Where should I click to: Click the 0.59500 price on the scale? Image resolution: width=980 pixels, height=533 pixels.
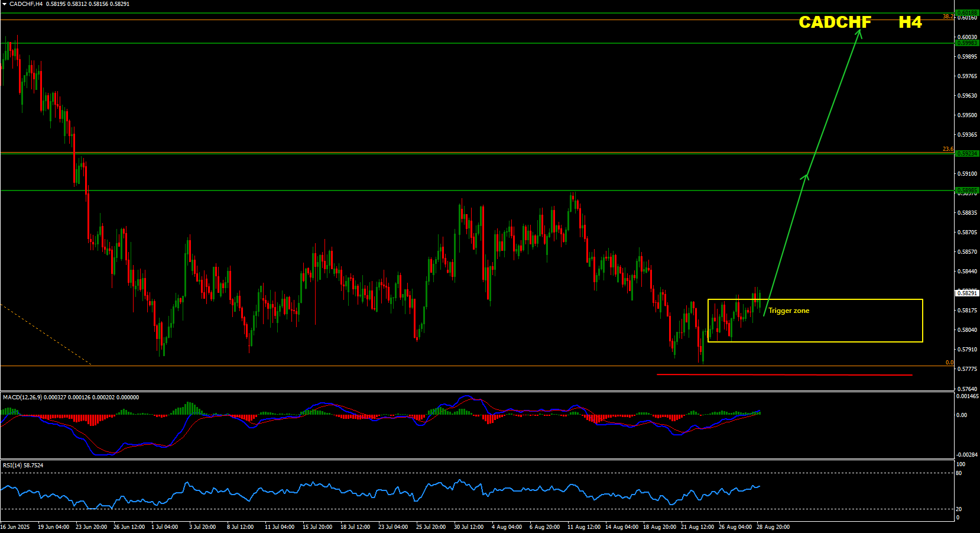pos(967,115)
